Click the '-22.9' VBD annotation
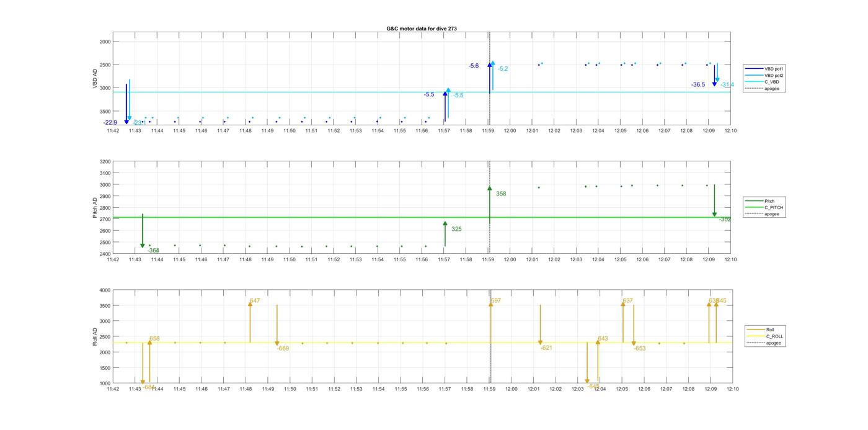This screenshot has width=868, height=430. 110,123
